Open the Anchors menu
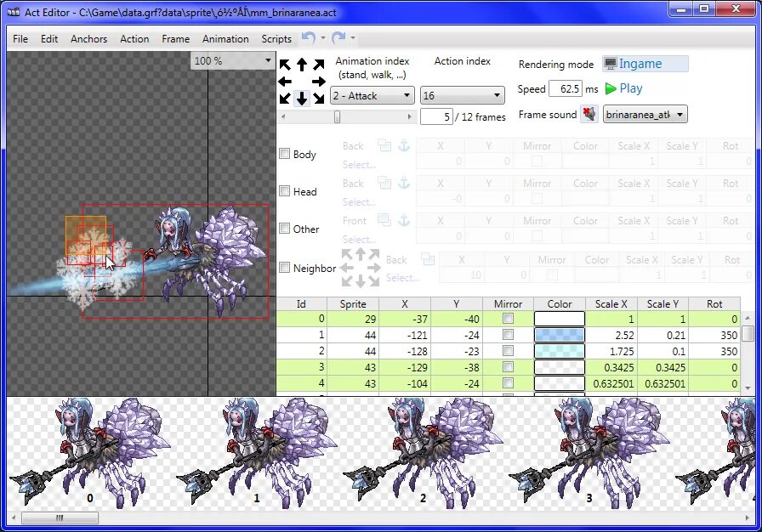Viewport: 762px width, 532px height. click(x=88, y=38)
